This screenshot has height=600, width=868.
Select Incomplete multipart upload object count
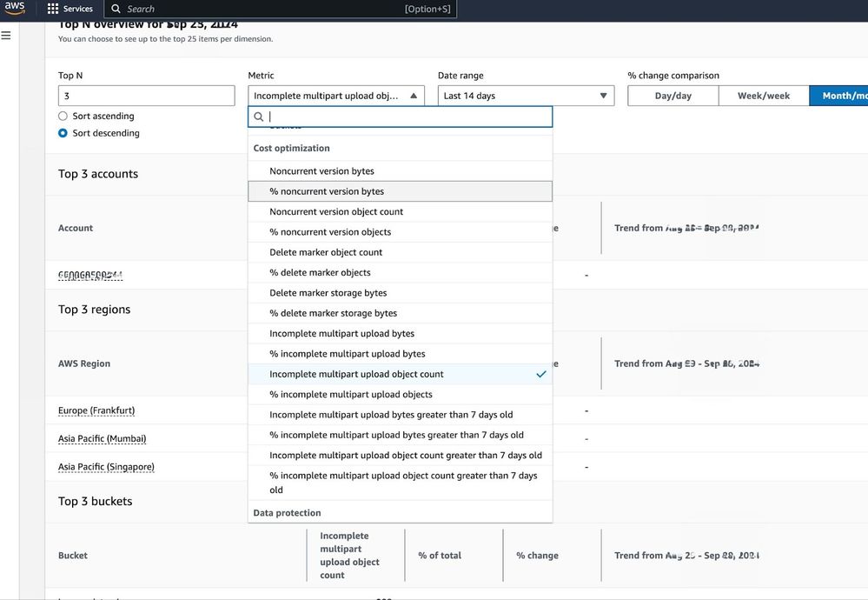400,374
